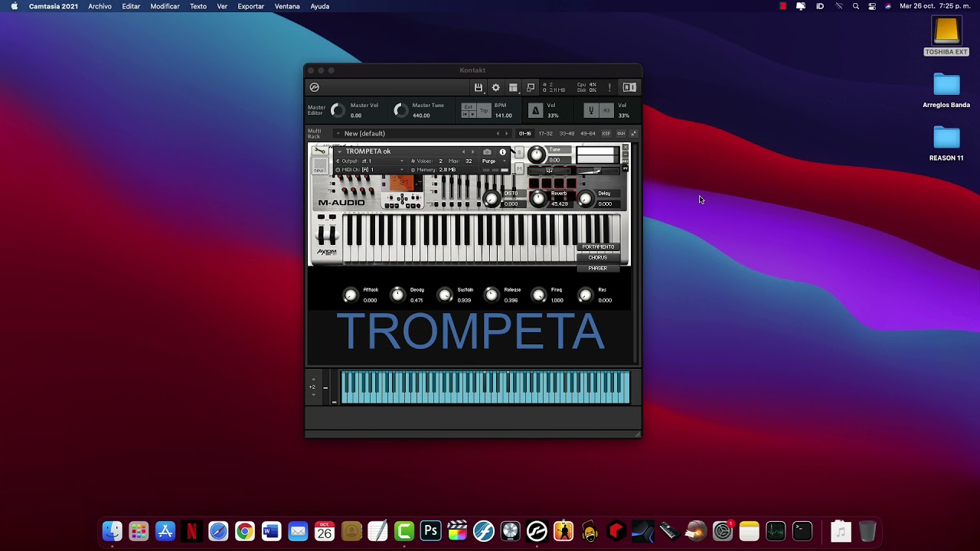Select the 49-64 rack page tab
This screenshot has width=980, height=551.
[587, 133]
